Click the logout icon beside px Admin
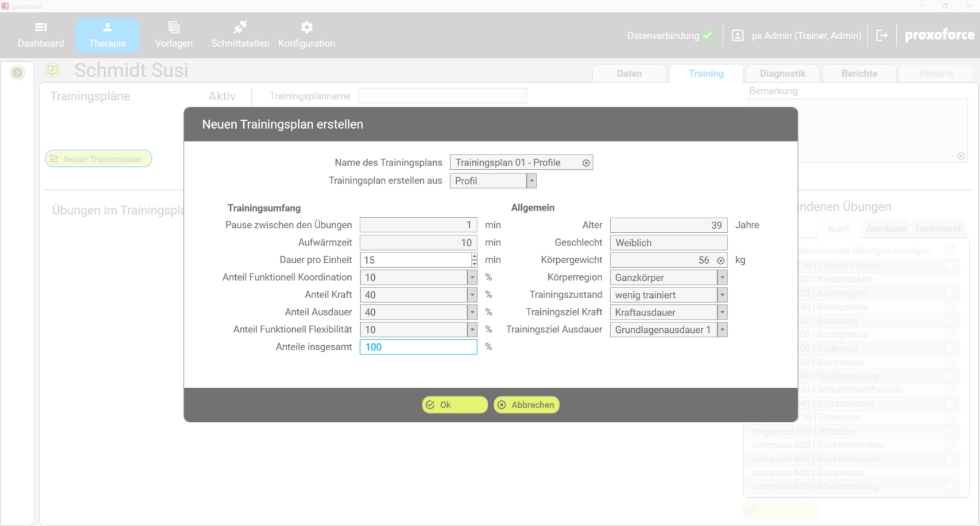Screen dimensions: 980x526 pyautogui.click(x=881, y=36)
